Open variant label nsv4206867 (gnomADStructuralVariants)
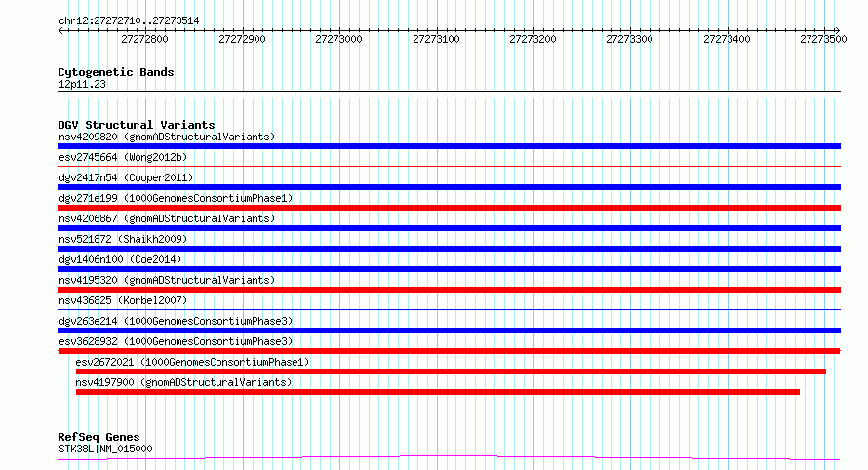The image size is (868, 470). pos(167,218)
